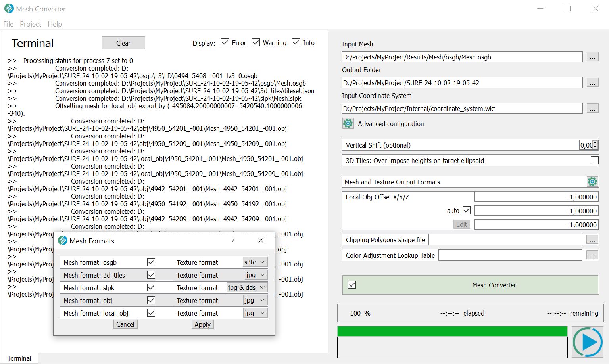Click the Local Obj Offset X field

(536, 197)
